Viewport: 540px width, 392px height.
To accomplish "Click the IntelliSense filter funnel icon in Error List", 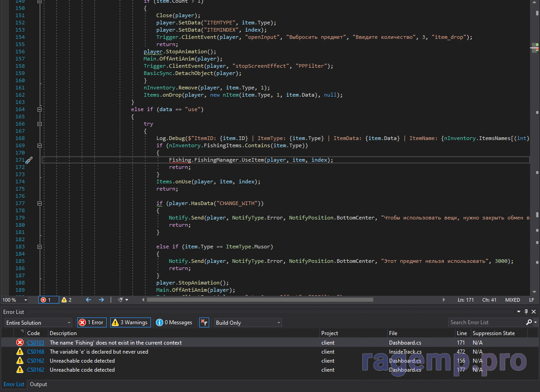I will pos(204,322).
